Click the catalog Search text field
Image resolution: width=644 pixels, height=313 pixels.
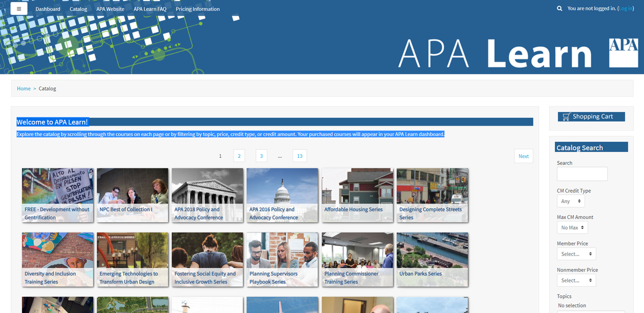pos(582,174)
